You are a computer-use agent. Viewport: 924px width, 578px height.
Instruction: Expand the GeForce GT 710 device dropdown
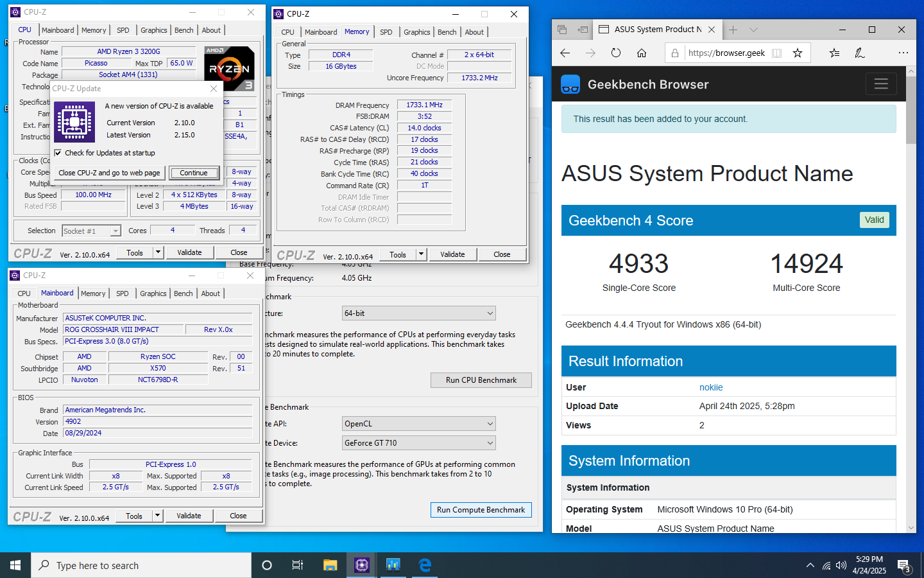click(x=490, y=443)
